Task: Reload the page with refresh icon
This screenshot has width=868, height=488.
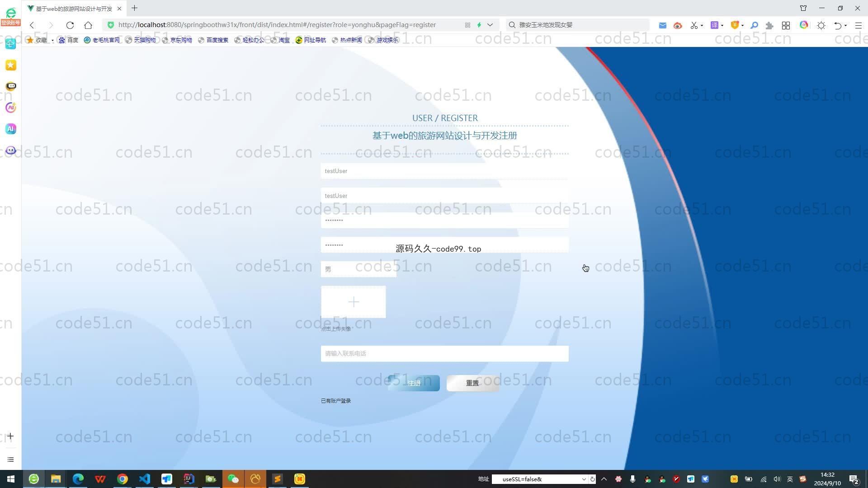Action: 70,25
